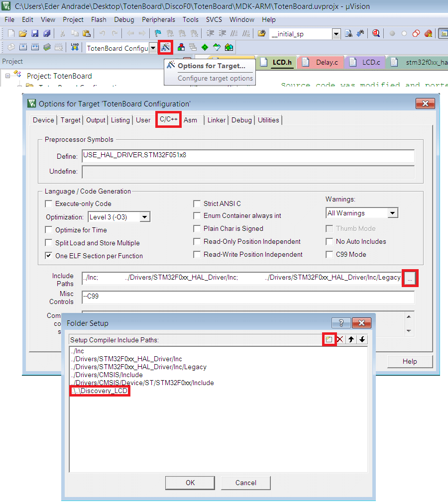The image size is (448, 502).
Task: Open the Optimization level dropdown
Action: click(x=144, y=217)
